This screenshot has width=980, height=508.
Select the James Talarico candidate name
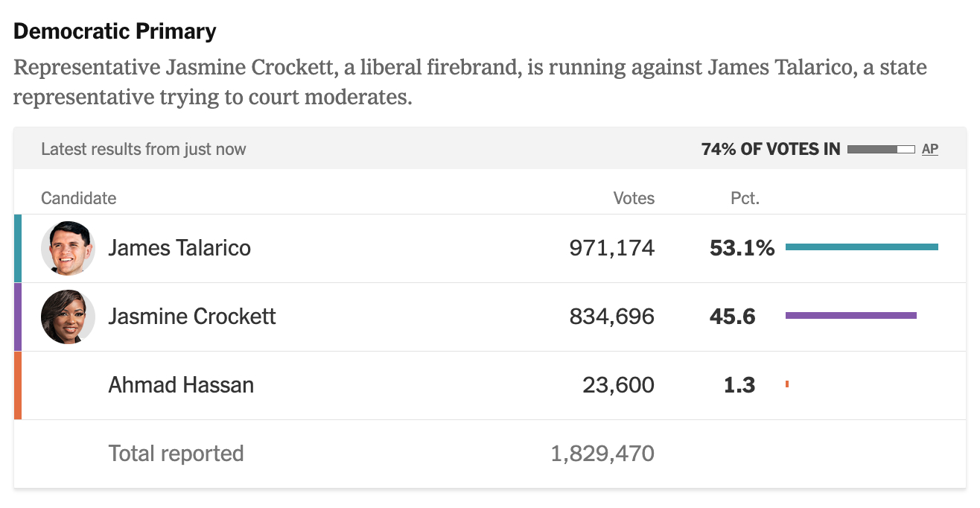pyautogui.click(x=179, y=248)
